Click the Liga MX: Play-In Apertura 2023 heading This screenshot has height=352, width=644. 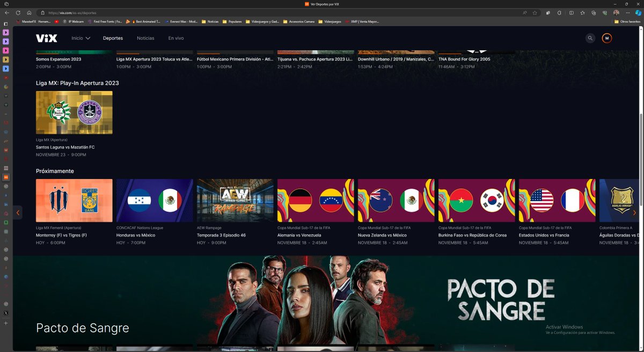(x=77, y=83)
